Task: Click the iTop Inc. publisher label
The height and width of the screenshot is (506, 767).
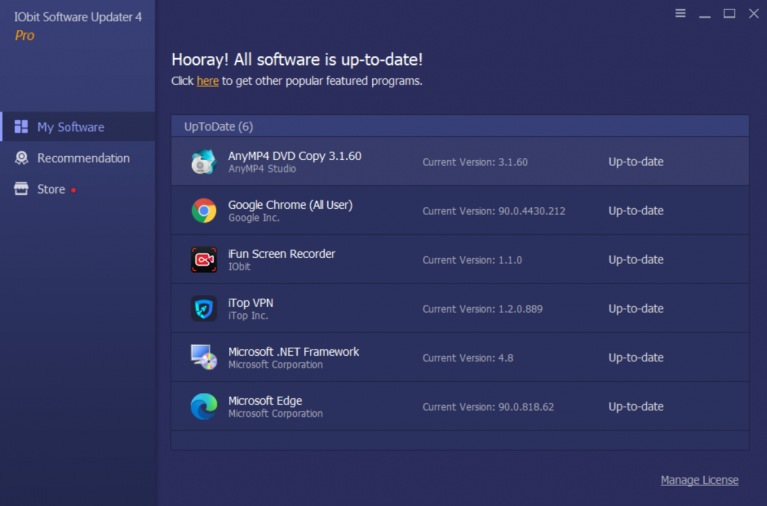Action: [x=248, y=316]
